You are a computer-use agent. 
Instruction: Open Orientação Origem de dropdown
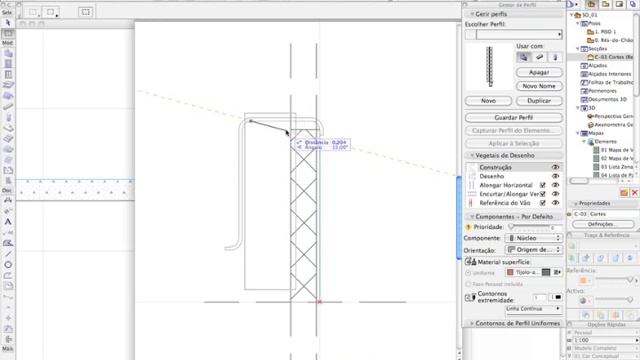tap(534, 249)
